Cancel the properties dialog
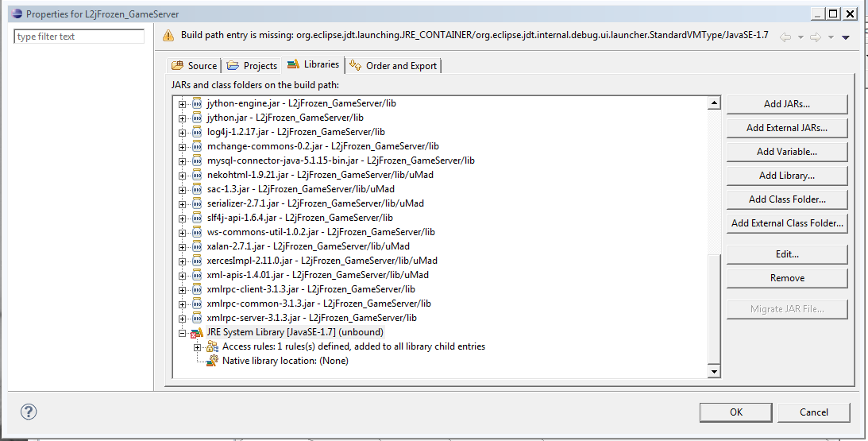The image size is (868, 441). tap(814, 412)
